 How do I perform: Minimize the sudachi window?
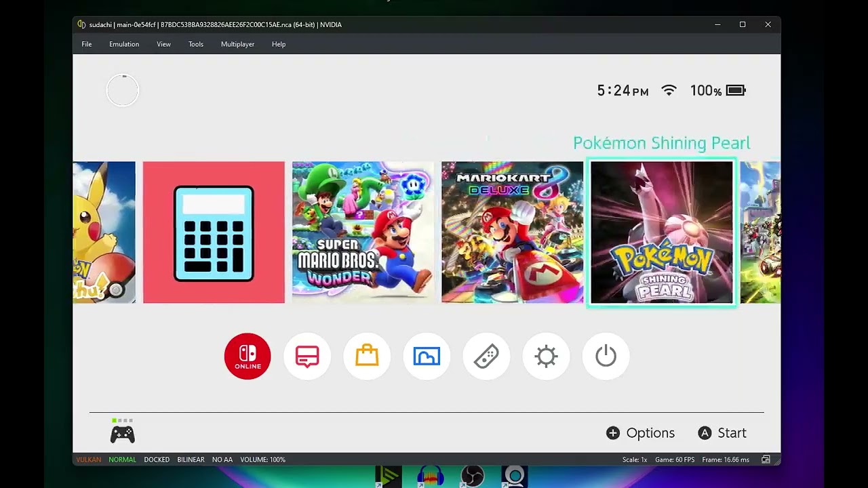[x=717, y=24]
